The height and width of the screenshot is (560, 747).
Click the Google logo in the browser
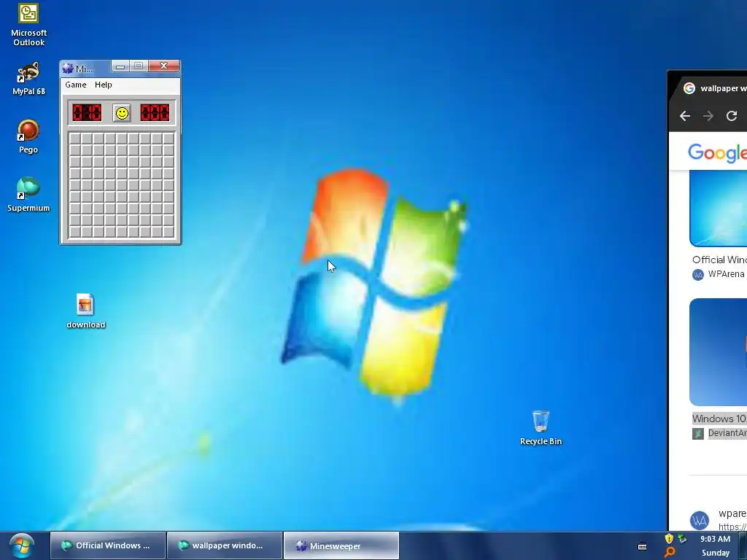718,152
